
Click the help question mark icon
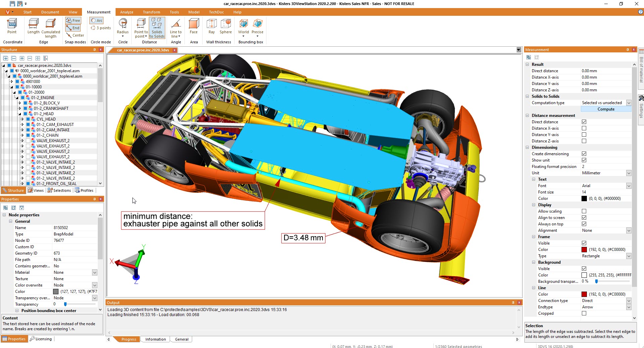[640, 12]
